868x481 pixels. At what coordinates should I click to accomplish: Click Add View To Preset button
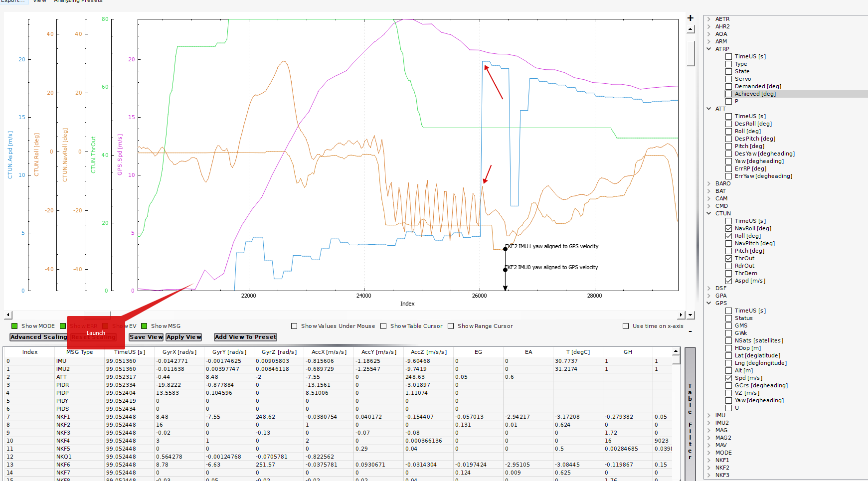(245, 337)
